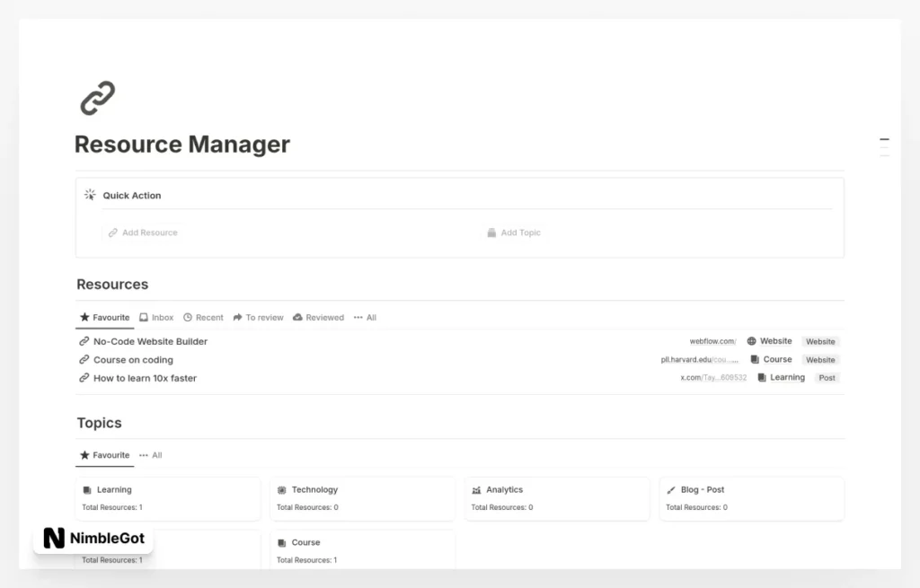Open the Technology topic card
920x588 pixels.
[362, 498]
